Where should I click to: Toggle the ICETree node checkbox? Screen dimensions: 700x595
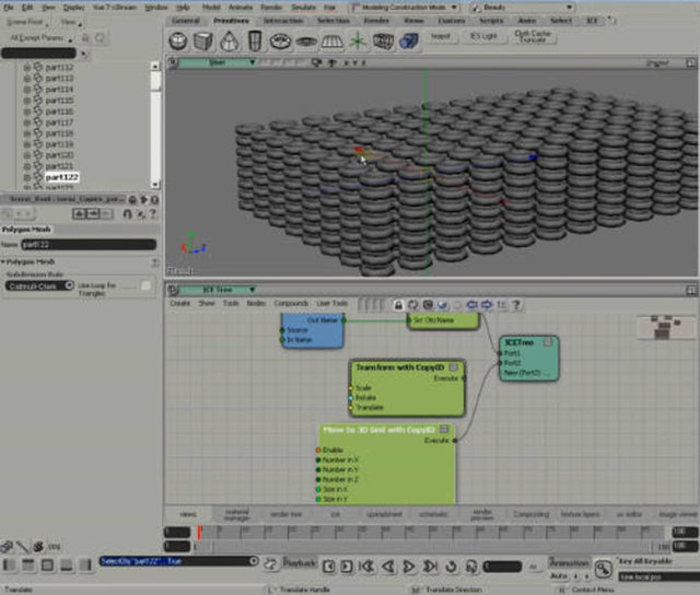pos(548,342)
